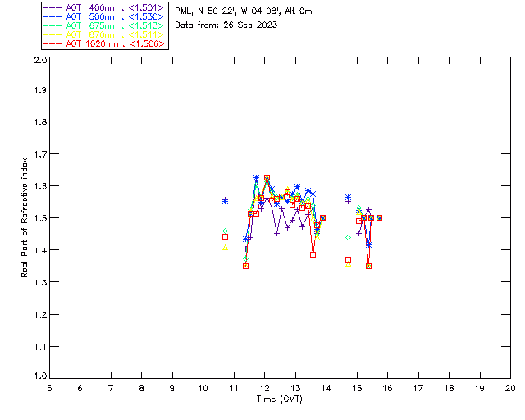525x420 pixels.
Task: Click the x-axis tick label 11
Action: (x=234, y=388)
